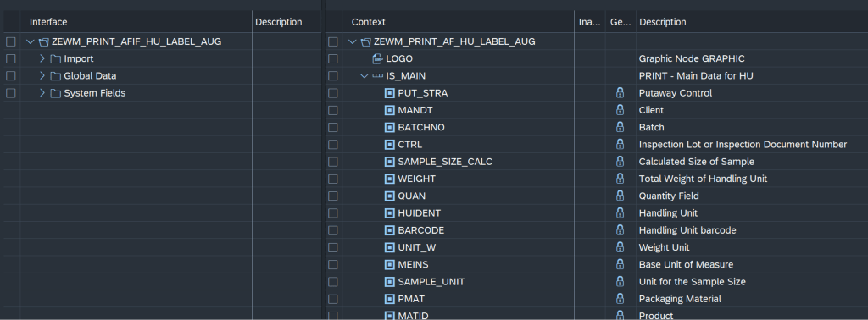Click the 'Handling Unit barcode' description
Viewport: 868px width, 320px height.
click(687, 230)
